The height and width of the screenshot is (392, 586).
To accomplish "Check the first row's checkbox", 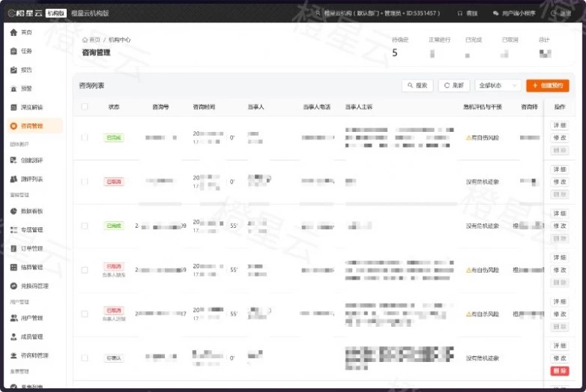I will pyautogui.click(x=85, y=138).
